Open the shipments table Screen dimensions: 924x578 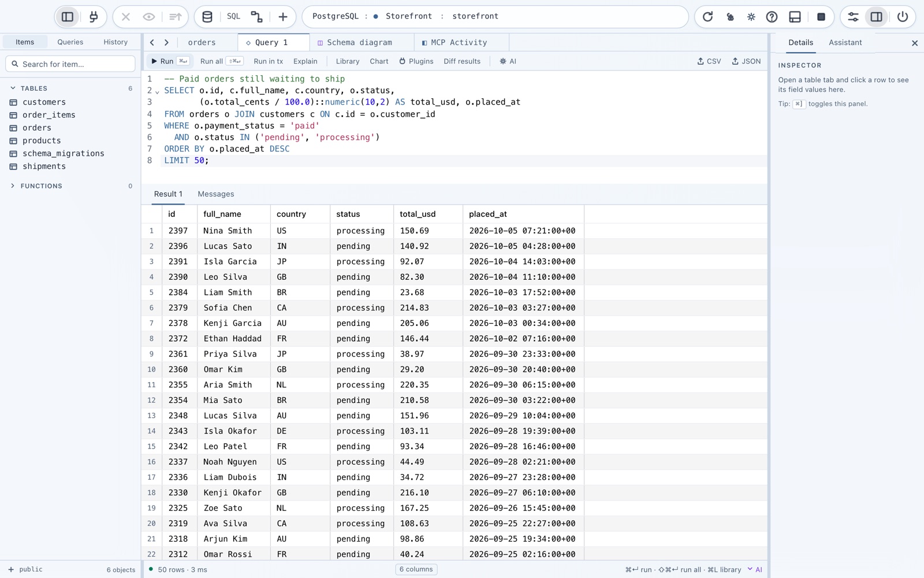(44, 166)
